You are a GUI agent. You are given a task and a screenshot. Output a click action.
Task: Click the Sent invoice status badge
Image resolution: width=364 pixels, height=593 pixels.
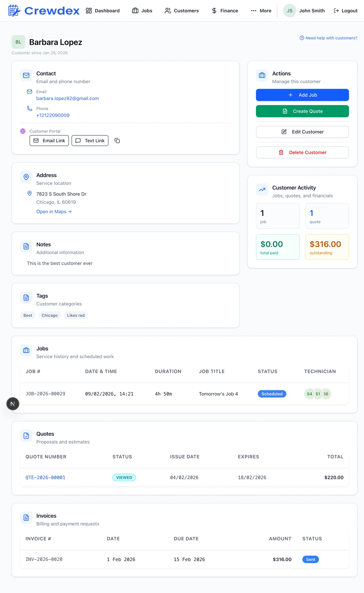click(x=311, y=559)
